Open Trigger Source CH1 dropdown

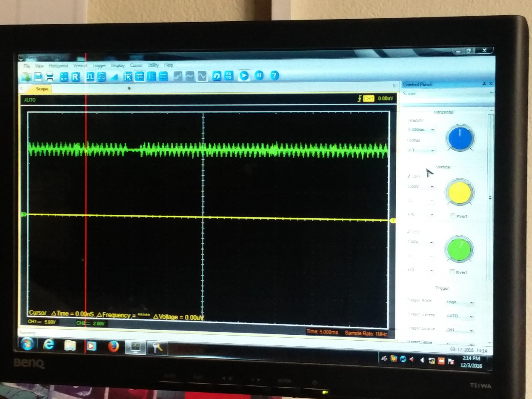point(460,330)
